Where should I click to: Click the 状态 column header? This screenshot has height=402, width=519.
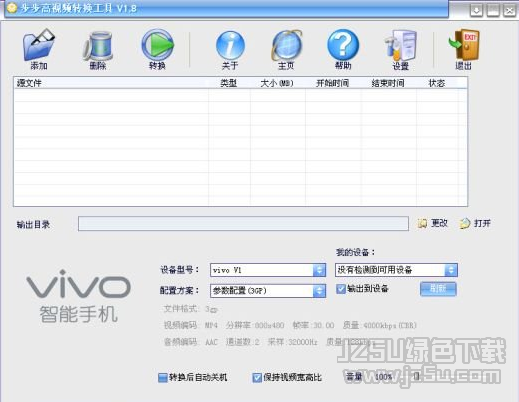pos(437,83)
